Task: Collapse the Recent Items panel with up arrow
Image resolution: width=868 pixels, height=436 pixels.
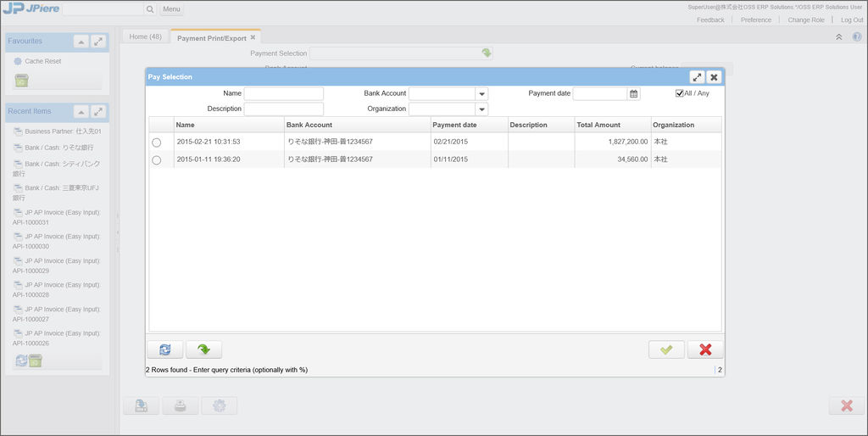Action: coord(81,111)
